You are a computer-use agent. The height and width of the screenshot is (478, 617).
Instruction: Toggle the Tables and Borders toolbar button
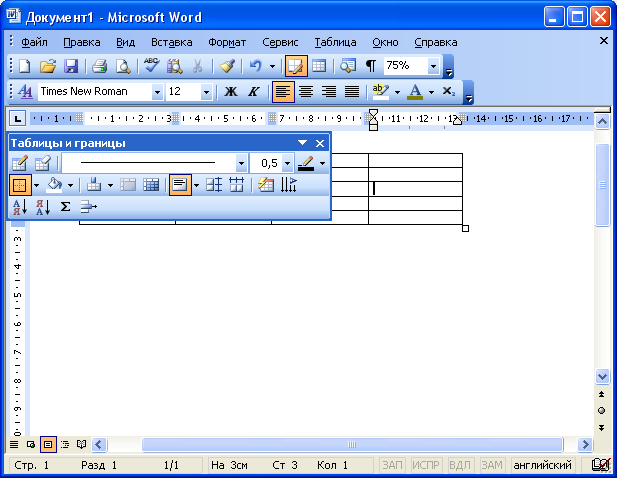[296, 66]
